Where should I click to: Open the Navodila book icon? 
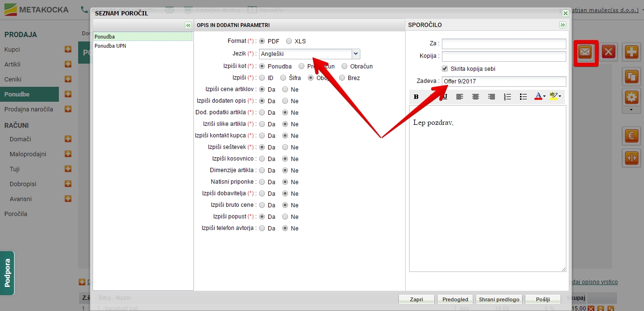tap(252, 10)
